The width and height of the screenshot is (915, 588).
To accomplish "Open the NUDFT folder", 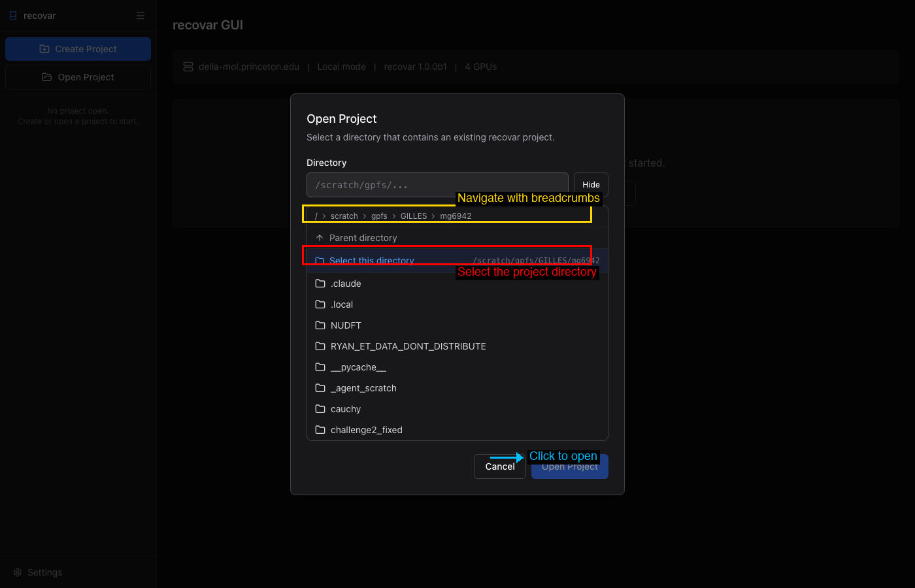I will tap(457, 325).
